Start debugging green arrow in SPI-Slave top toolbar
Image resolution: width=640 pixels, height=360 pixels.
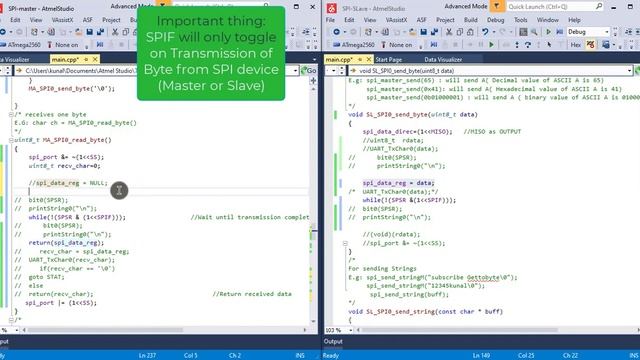pos(549,32)
